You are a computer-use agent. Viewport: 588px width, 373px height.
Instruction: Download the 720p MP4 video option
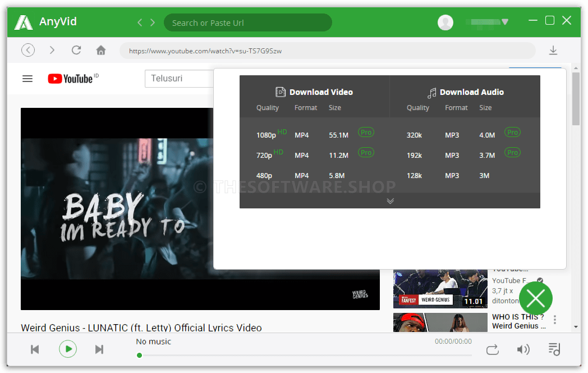coord(315,155)
